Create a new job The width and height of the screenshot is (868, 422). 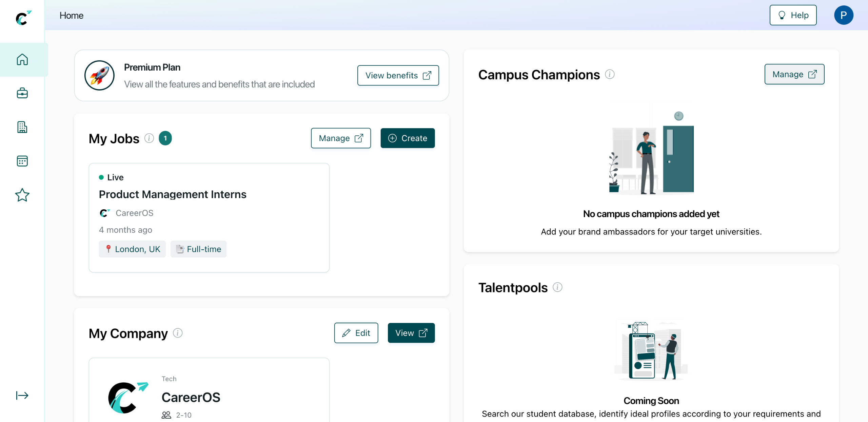[407, 138]
